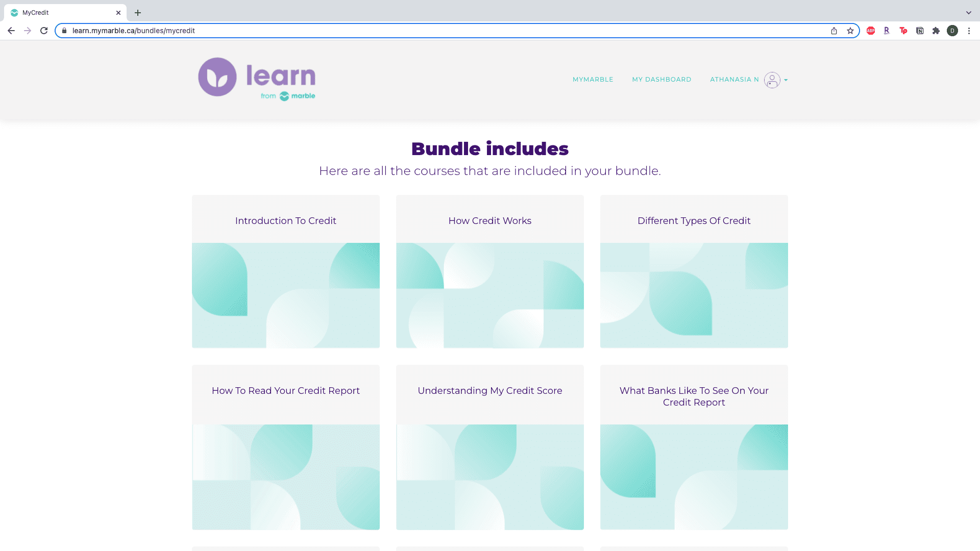Open the red Tp extension icon
This screenshot has height=551, width=980.
click(903, 31)
